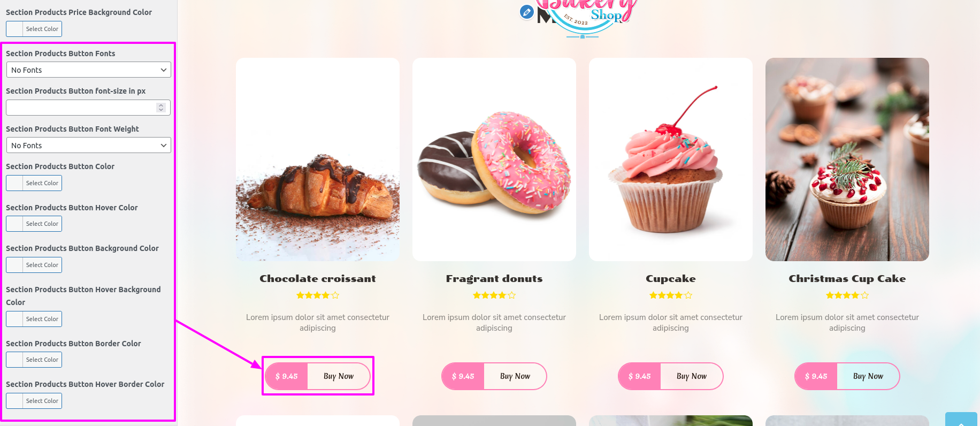Click Buy Now under Chocolate croissant
This screenshot has height=426, width=980.
point(339,376)
